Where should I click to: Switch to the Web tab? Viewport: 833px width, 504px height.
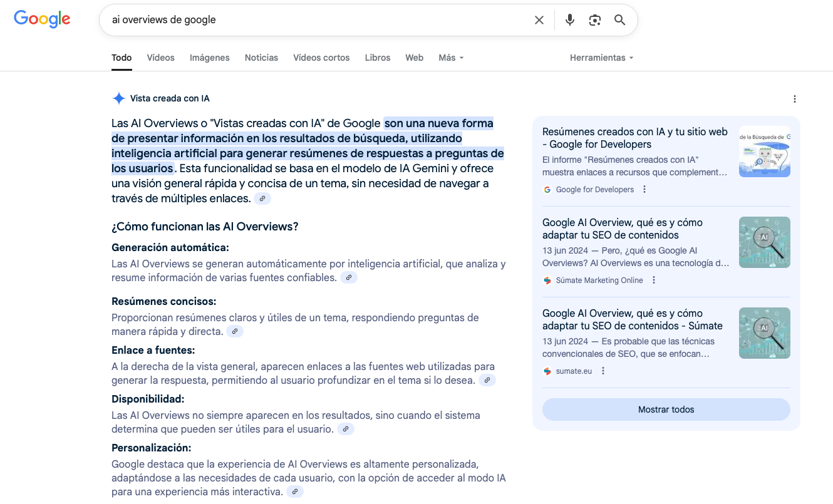[415, 58]
